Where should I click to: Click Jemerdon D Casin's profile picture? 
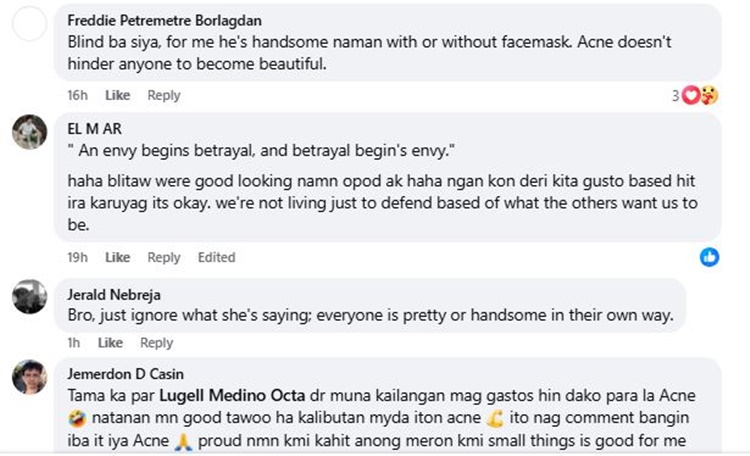pyautogui.click(x=30, y=377)
